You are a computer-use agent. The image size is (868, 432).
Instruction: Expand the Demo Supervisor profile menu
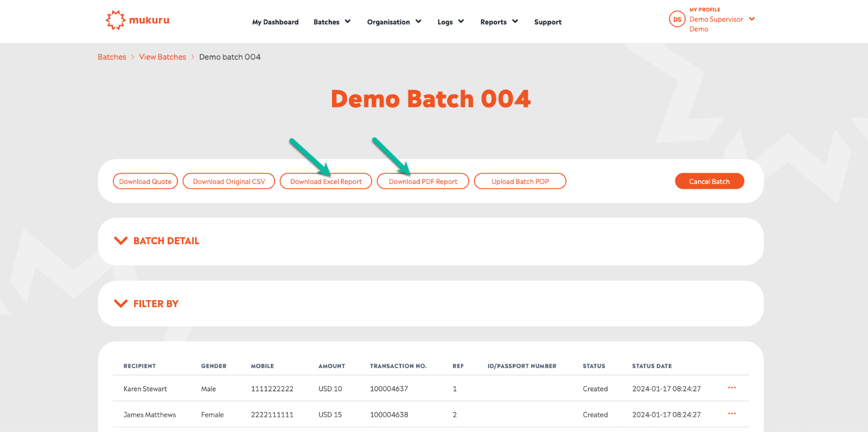point(751,19)
